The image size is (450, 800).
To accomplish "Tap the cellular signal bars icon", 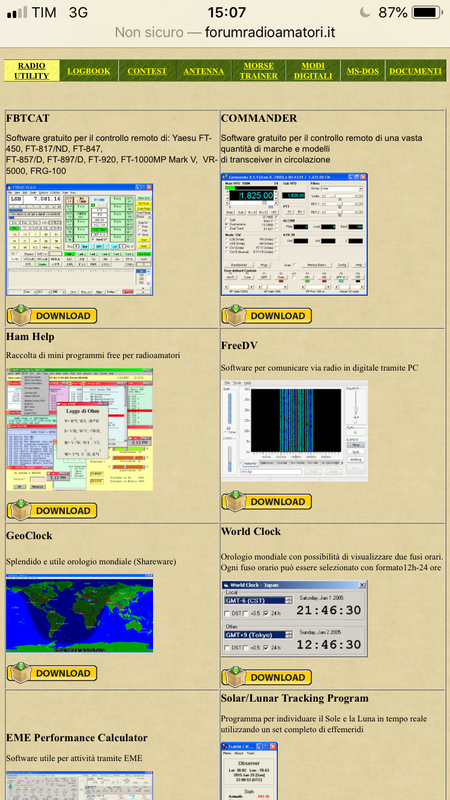I will coord(17,12).
